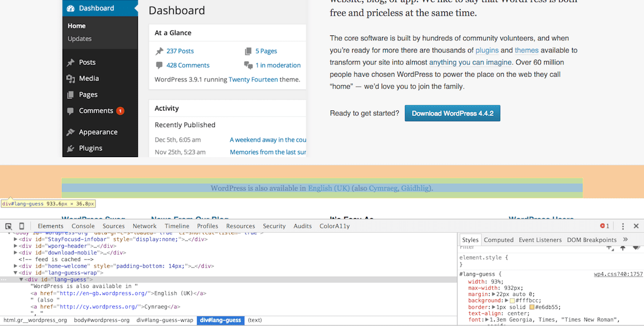Close the DevTools panel
Screen dimensions: 644x326
tap(636, 226)
